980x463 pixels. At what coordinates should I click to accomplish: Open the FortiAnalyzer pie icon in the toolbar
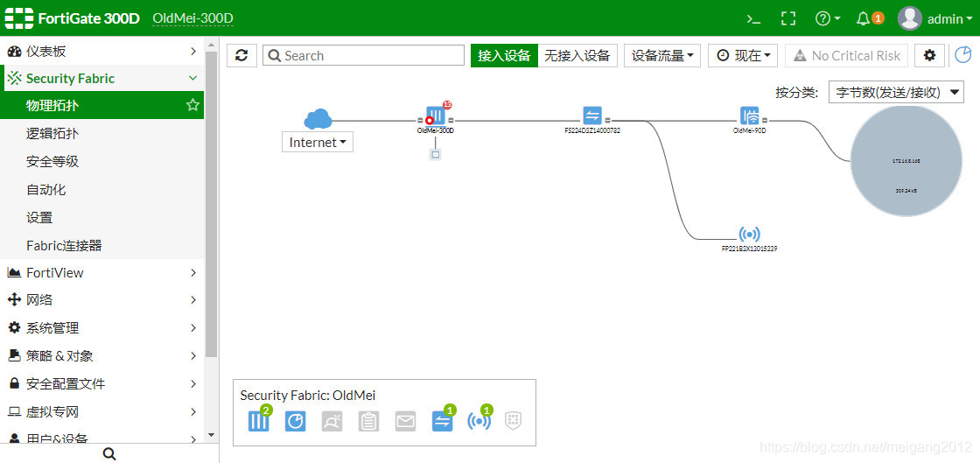click(963, 55)
